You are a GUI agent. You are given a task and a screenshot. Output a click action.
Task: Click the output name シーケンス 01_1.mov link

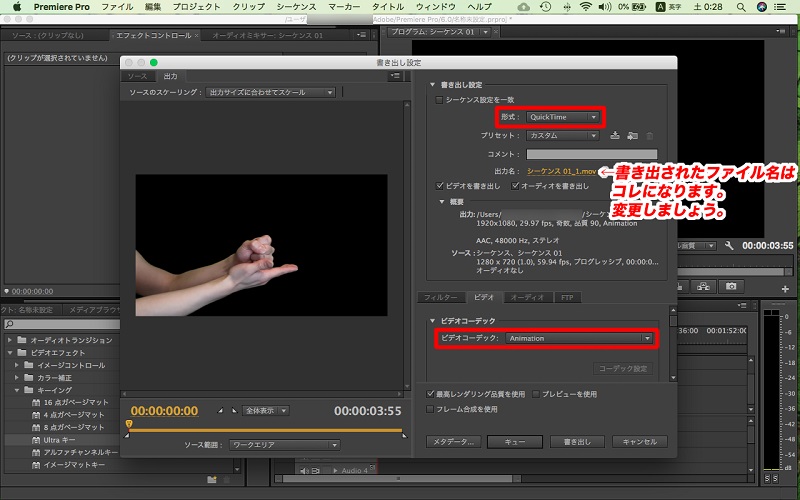[562, 170]
